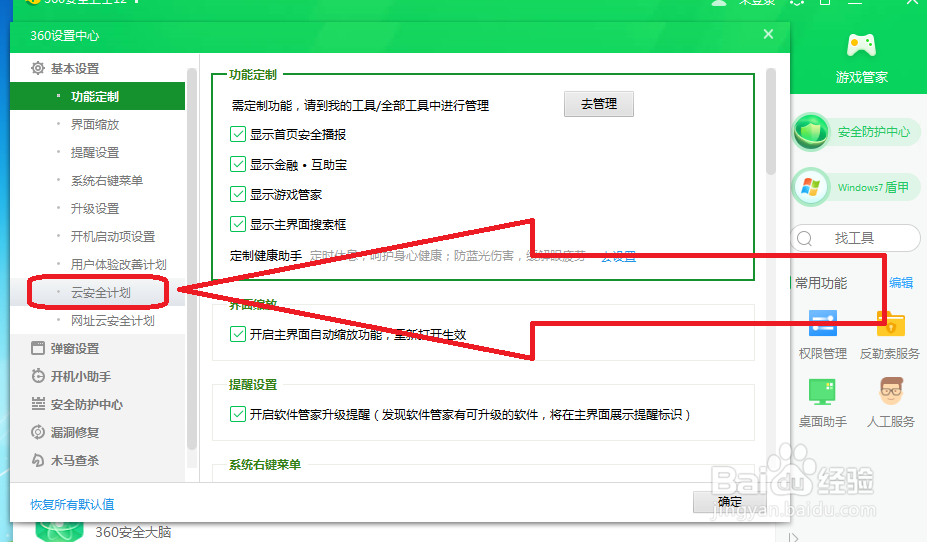Click the 开机小助手 clock icon

coord(38,376)
